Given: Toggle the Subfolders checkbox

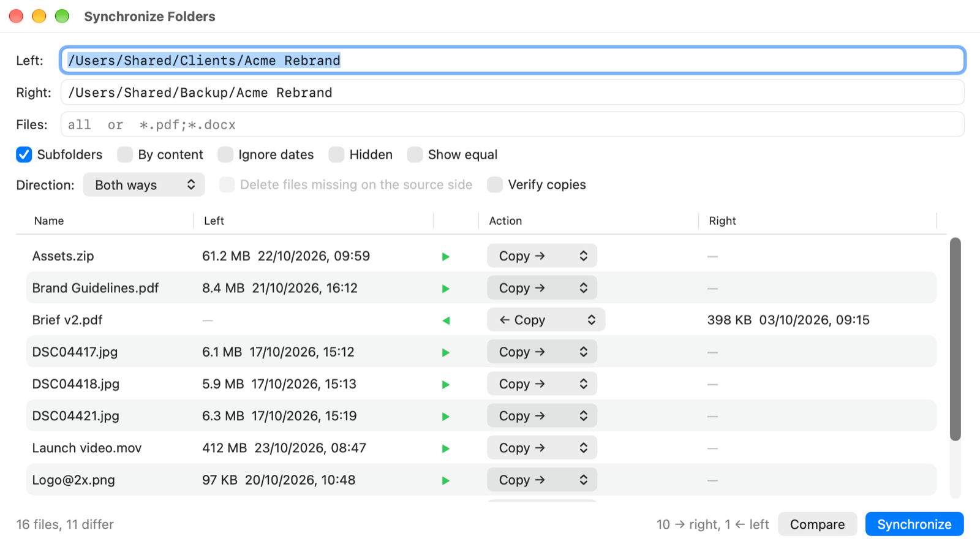Looking at the screenshot, I should 24,154.
